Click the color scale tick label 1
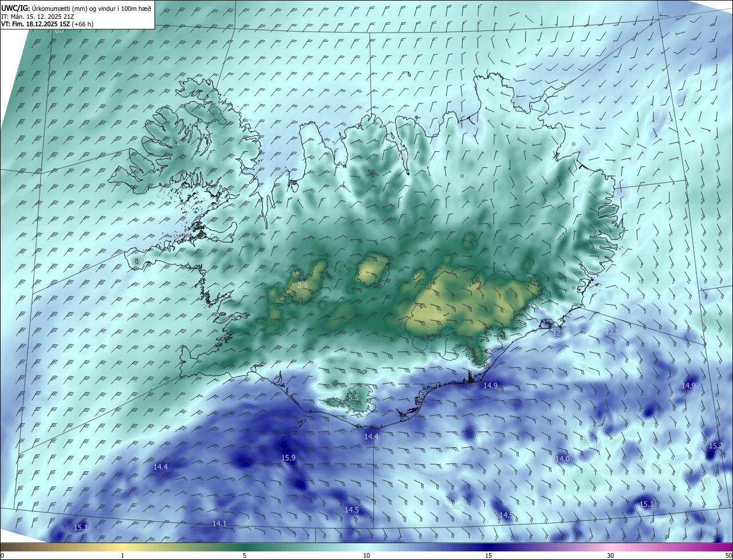 point(123,555)
